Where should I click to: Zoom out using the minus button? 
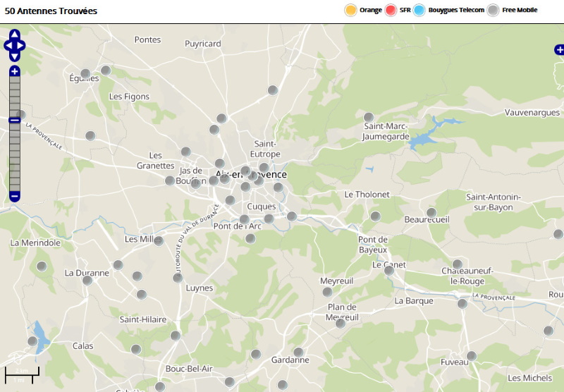click(x=14, y=195)
